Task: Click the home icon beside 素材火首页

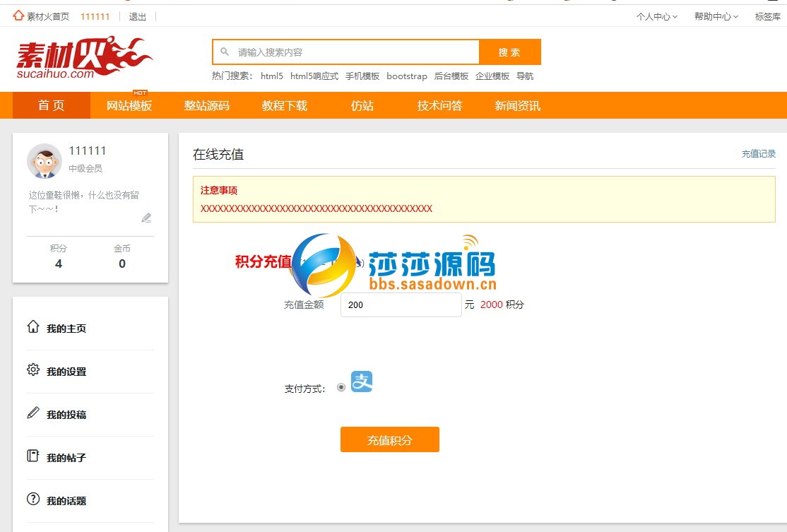Action: tap(18, 16)
